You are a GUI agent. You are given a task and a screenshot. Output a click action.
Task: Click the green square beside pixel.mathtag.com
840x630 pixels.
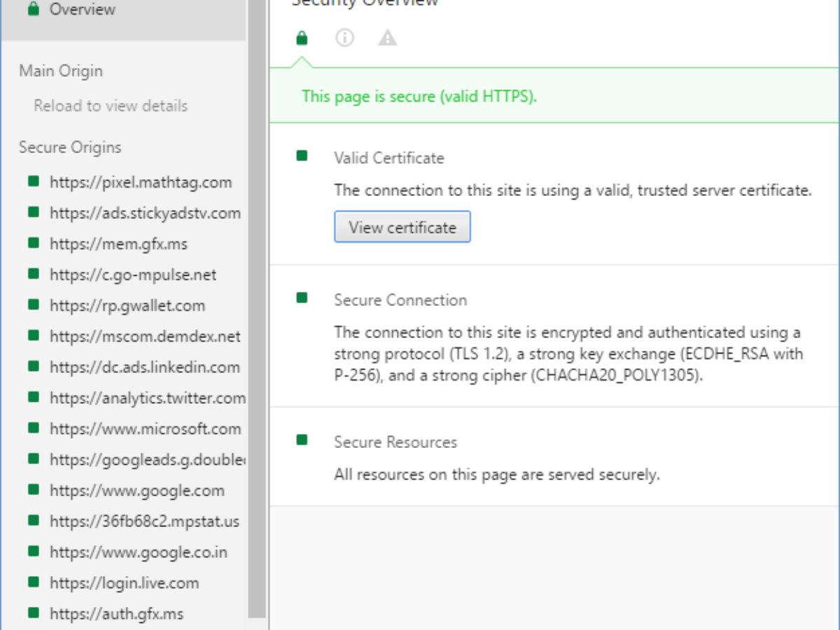tap(33, 181)
